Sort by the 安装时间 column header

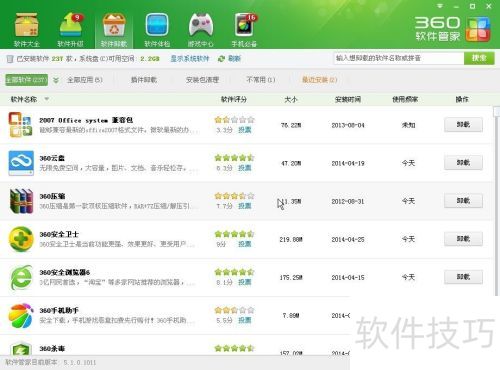(x=348, y=99)
